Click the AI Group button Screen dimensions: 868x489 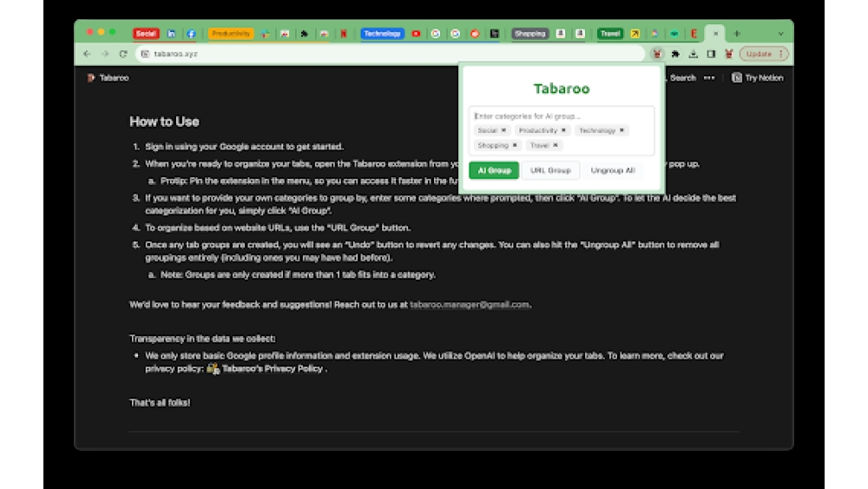pos(494,170)
